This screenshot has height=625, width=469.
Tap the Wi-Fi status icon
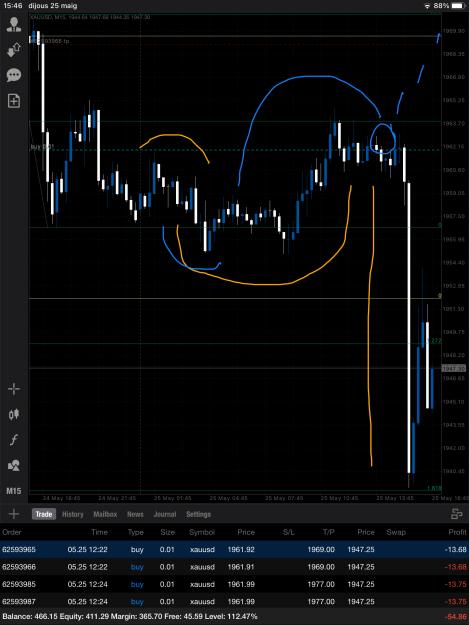(x=427, y=6)
